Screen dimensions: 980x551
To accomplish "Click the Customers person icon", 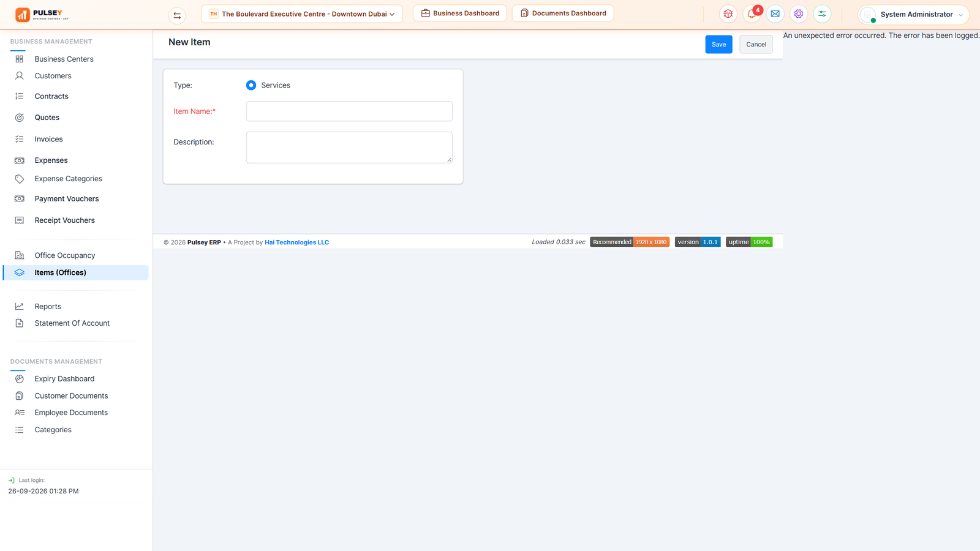I will pyautogui.click(x=20, y=76).
